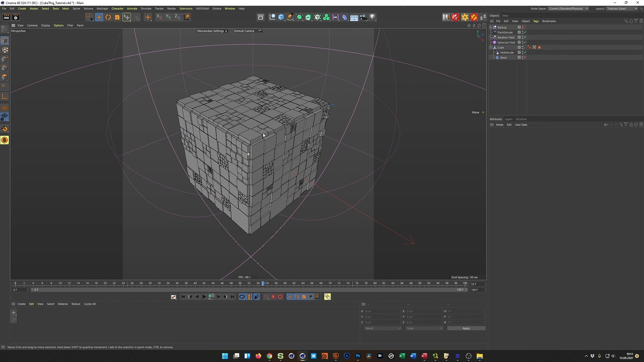Click the Apply button in coordinates

pos(466,329)
